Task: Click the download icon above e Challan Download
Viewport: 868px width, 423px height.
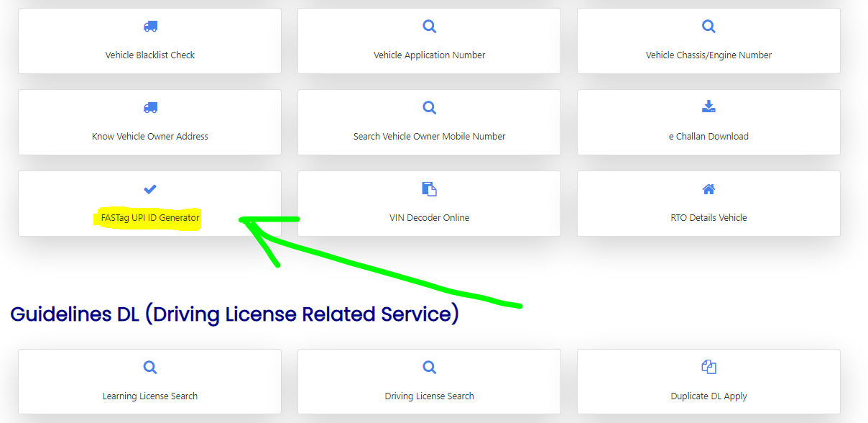Action: click(708, 107)
